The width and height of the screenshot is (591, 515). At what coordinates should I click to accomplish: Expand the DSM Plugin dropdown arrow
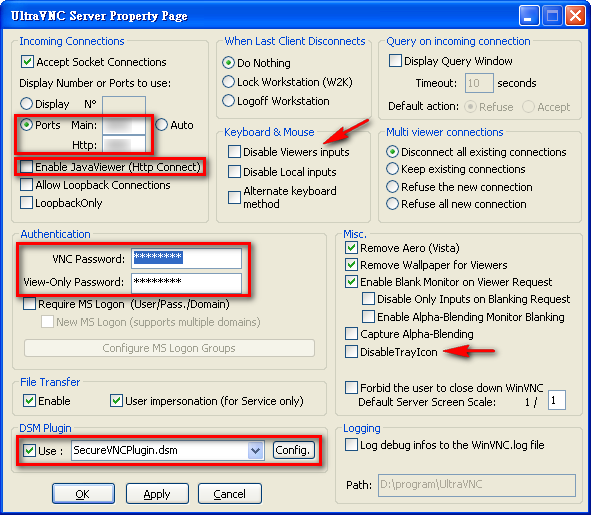pos(255,451)
